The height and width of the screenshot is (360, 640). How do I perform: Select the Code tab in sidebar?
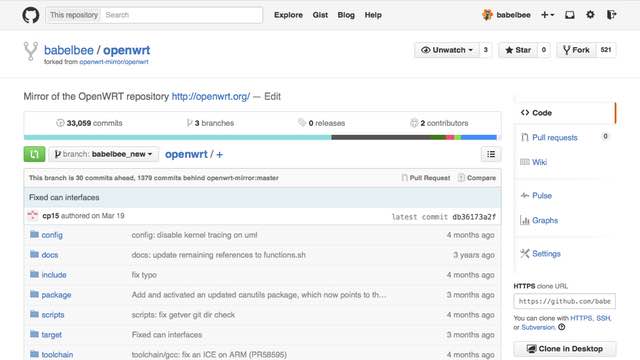(565, 113)
